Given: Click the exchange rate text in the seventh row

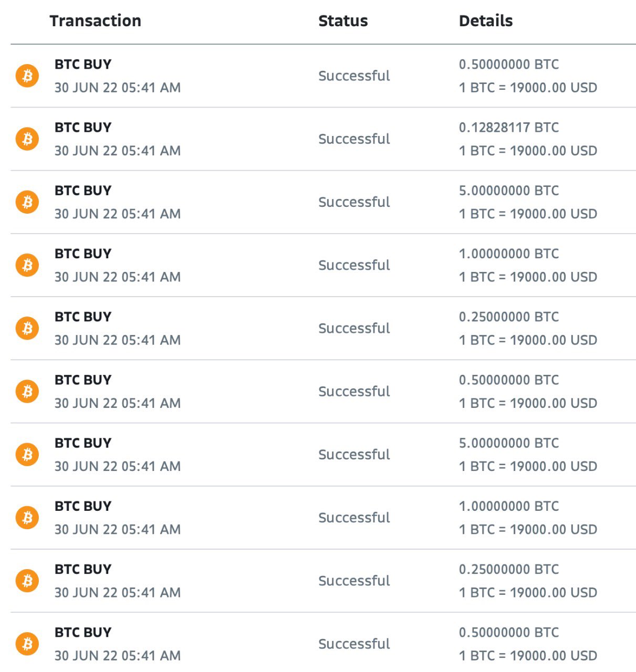Looking at the screenshot, I should [x=528, y=466].
